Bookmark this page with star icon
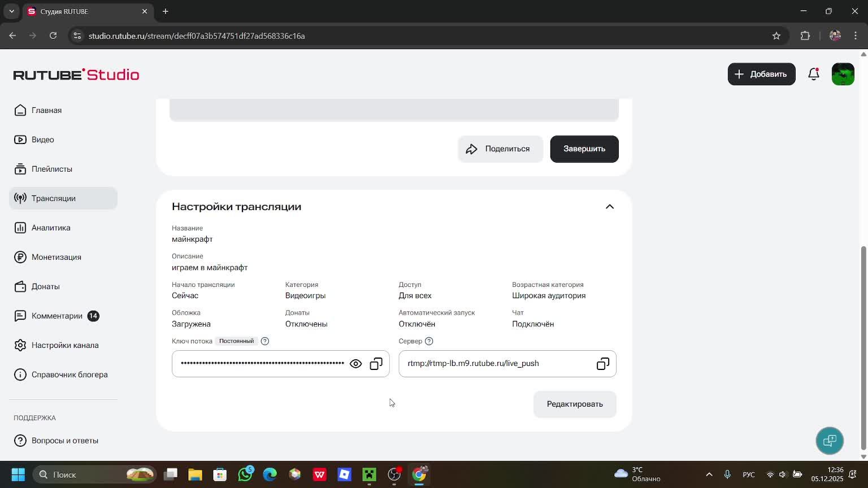Screen dimensions: 868x488 [x=776, y=36]
